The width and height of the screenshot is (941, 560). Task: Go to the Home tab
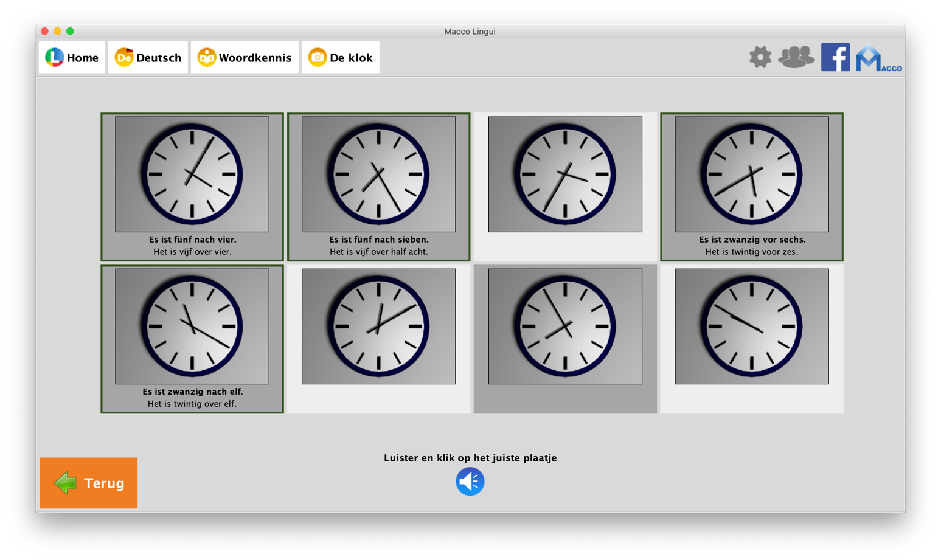click(x=72, y=58)
